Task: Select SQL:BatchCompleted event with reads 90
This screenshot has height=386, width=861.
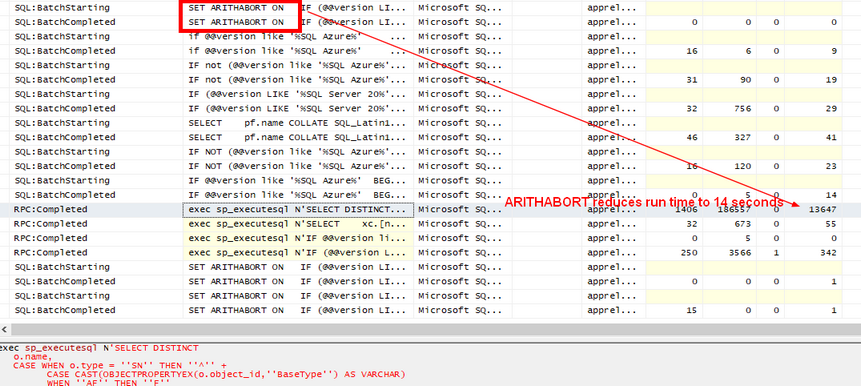Action: (65, 80)
